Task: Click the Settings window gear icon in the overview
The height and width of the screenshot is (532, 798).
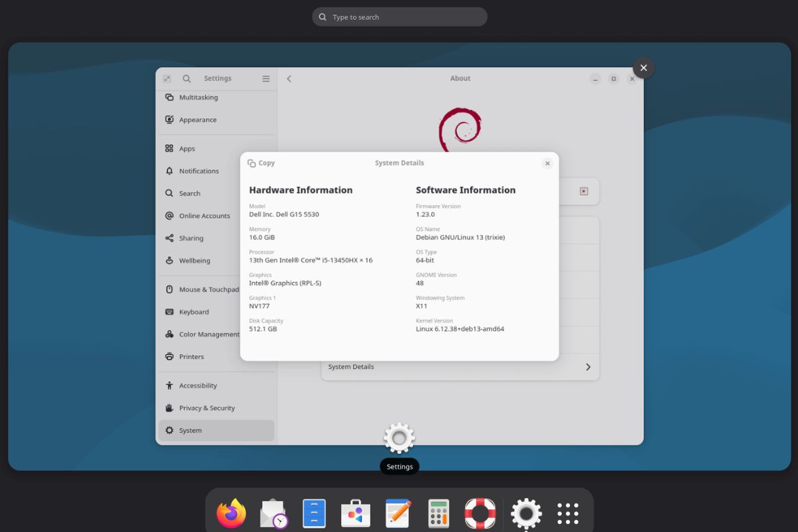Action: 400,438
